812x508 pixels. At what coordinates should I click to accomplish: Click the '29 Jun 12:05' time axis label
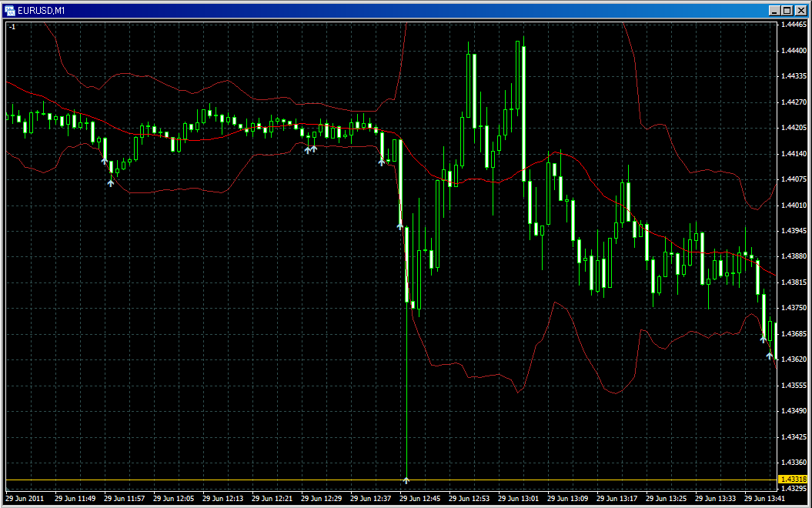[172, 499]
